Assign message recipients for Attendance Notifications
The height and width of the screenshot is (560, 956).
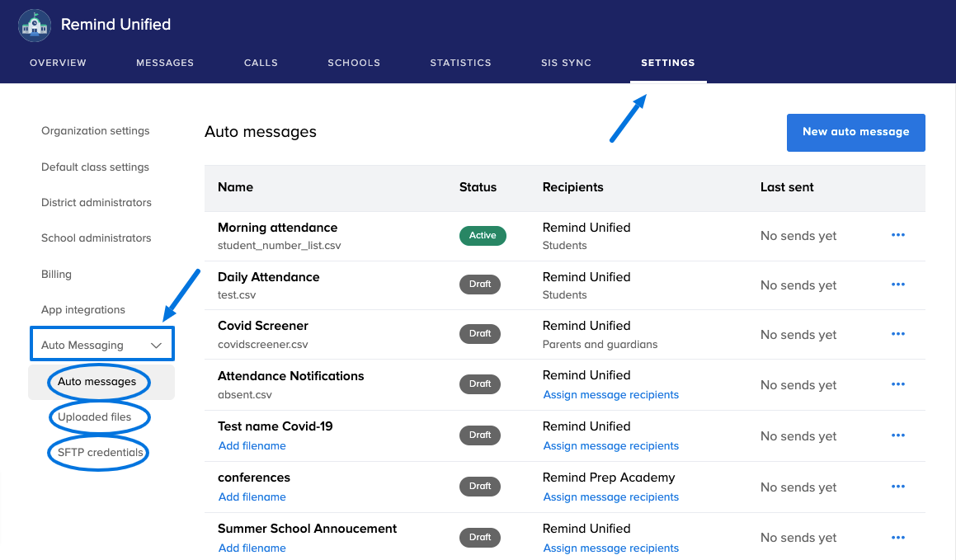click(610, 395)
